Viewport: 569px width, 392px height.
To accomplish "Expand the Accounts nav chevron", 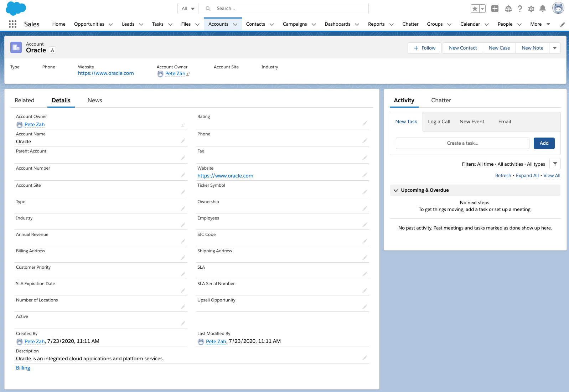I will coord(235,24).
